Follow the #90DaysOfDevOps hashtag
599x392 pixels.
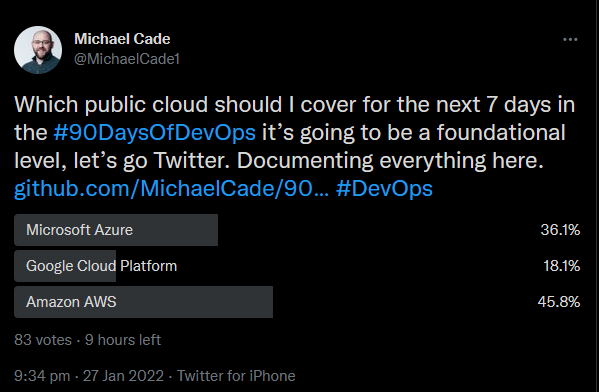[154, 133]
